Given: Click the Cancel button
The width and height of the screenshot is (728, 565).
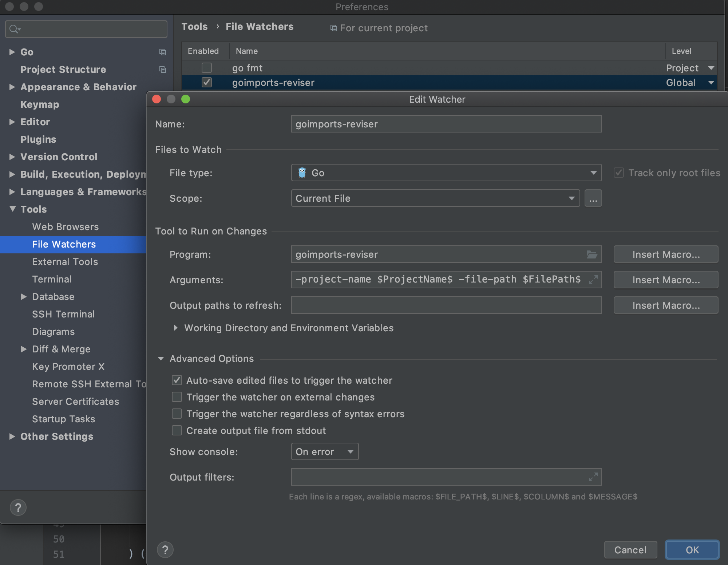Looking at the screenshot, I should pyautogui.click(x=630, y=550).
